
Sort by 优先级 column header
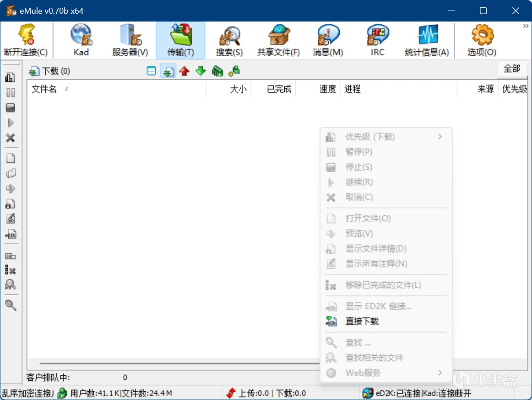point(513,89)
